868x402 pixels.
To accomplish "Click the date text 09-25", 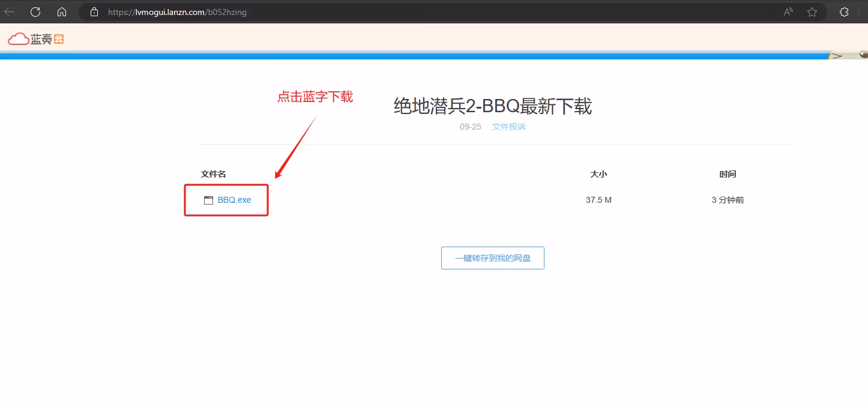I will tap(471, 127).
